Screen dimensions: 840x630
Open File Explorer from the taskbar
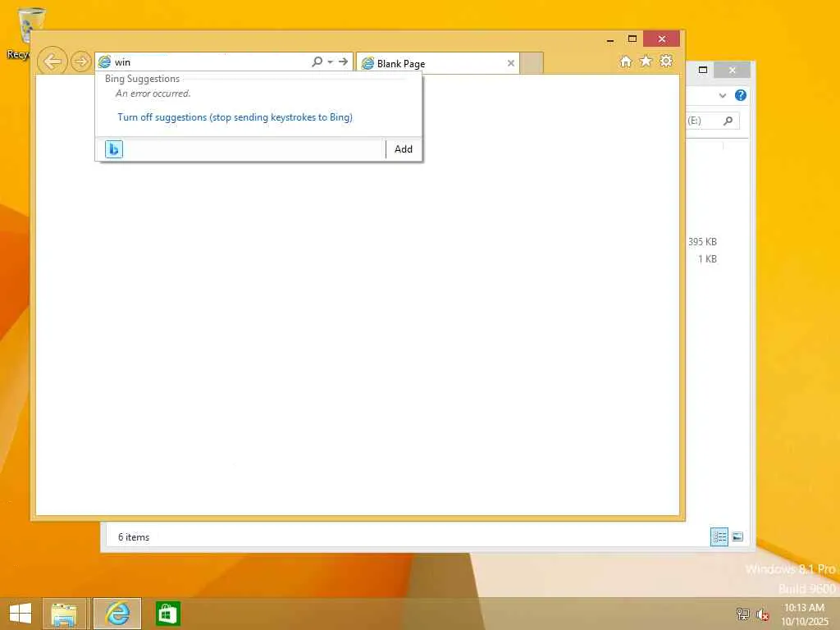64,614
